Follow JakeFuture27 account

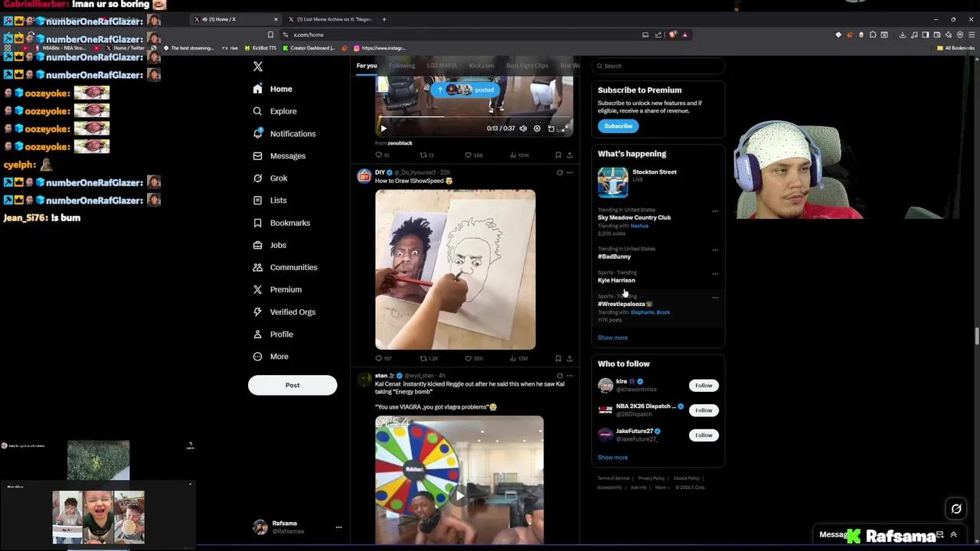704,435
